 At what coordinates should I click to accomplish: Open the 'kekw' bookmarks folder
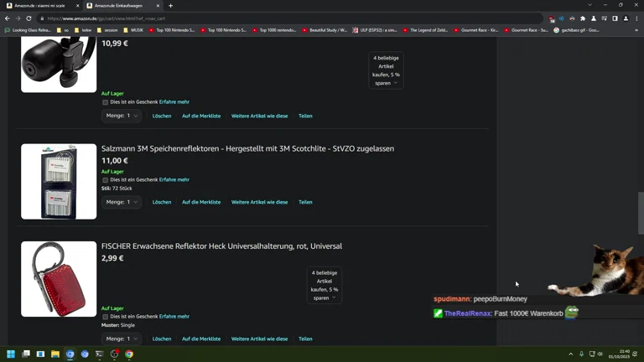83,30
